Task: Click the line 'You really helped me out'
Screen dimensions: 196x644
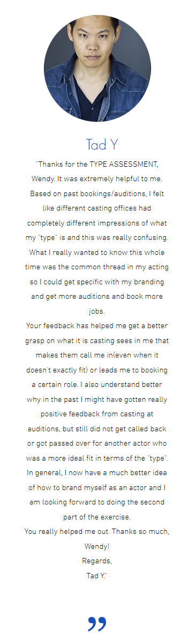Action: click(x=65, y=532)
